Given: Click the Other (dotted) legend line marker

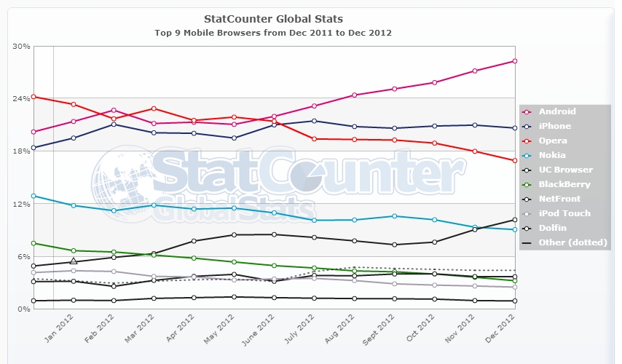Looking at the screenshot, I should 528,242.
